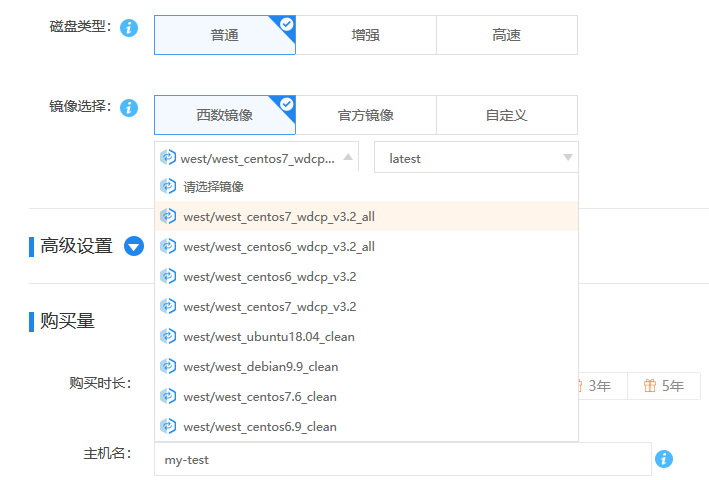Viewport: 709px width, 480px height.
Task: Click the 主机名 input field
Action: [402, 460]
